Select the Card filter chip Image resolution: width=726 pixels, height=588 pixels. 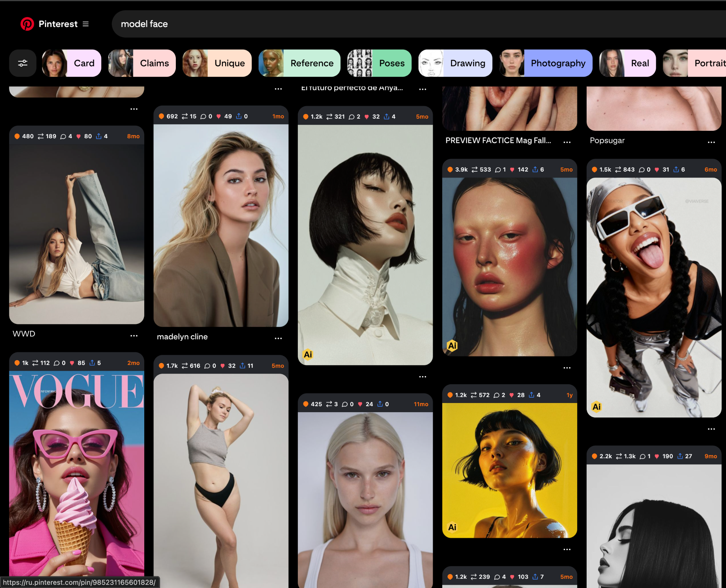pos(72,63)
